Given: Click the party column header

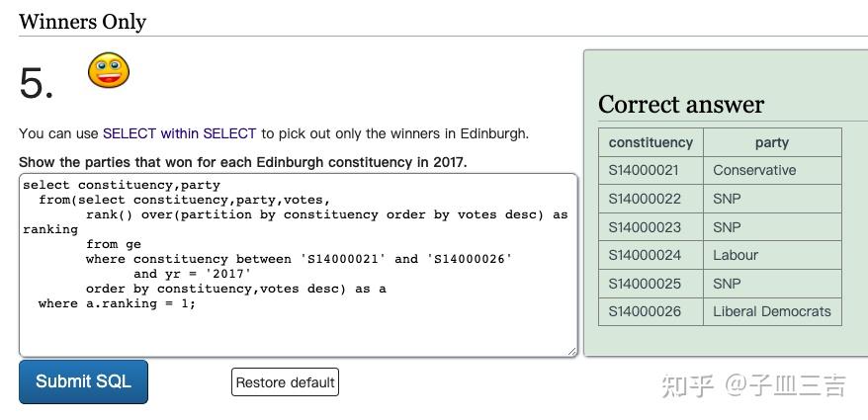Looking at the screenshot, I should coord(771,142).
